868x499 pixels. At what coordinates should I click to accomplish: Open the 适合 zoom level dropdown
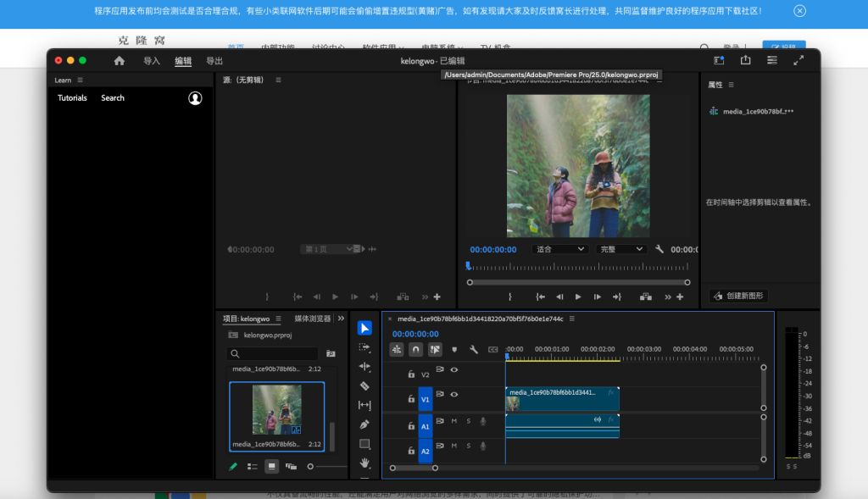[x=559, y=249]
